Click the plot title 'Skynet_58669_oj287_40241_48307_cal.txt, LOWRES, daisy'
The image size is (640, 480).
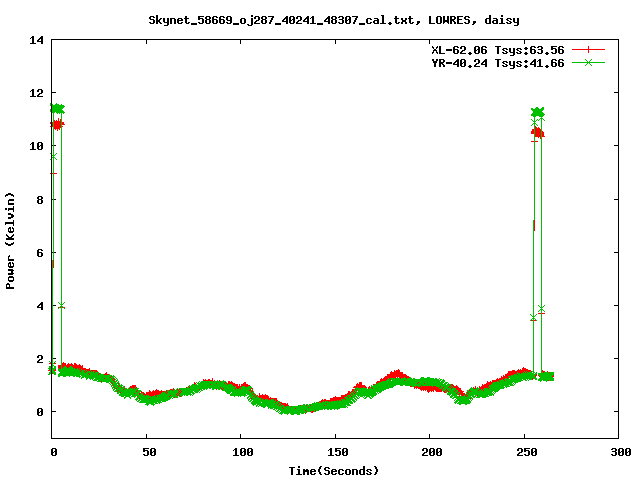[333, 20]
